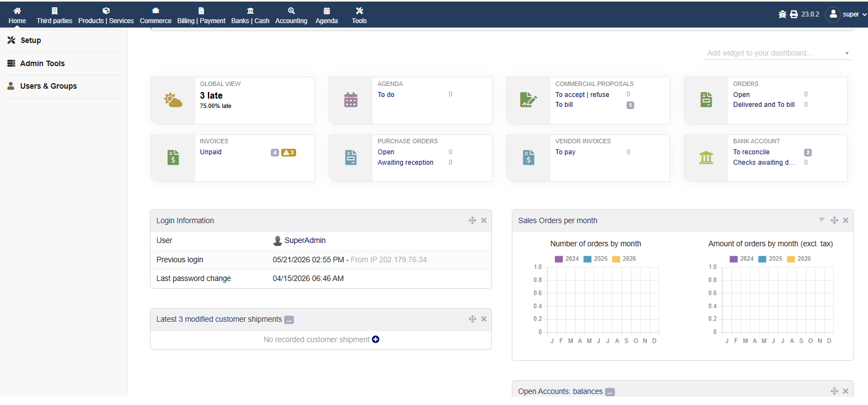Image resolution: width=868 pixels, height=405 pixels.
Task: Open Agenda 'To do' link
Action: (x=386, y=95)
